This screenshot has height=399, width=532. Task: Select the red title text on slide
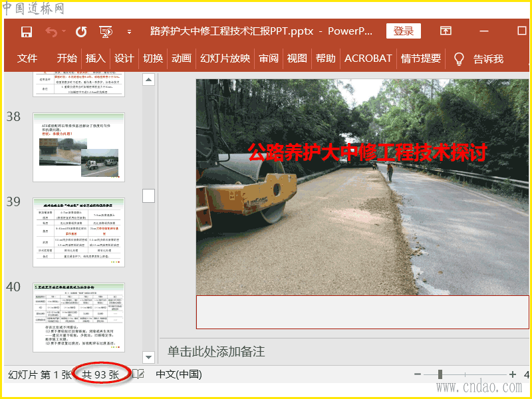tap(368, 152)
